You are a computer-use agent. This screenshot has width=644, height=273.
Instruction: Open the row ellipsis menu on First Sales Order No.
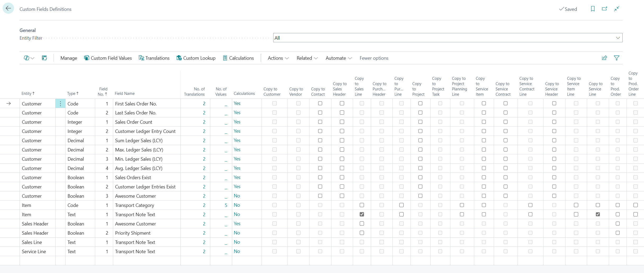(60, 103)
